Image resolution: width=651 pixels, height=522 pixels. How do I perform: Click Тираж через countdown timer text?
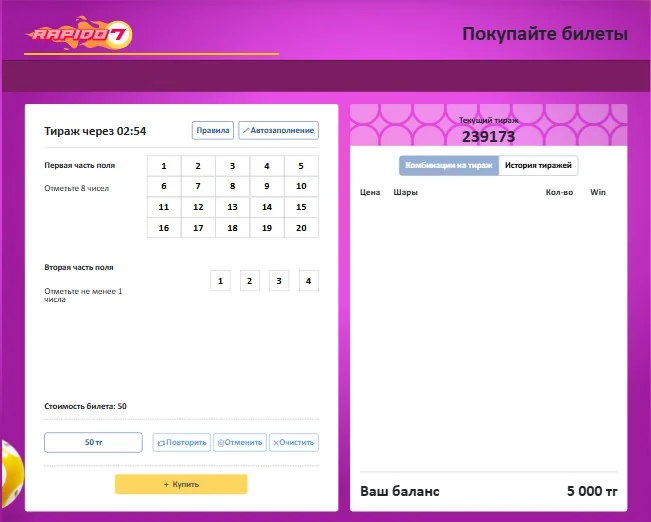tap(95, 131)
